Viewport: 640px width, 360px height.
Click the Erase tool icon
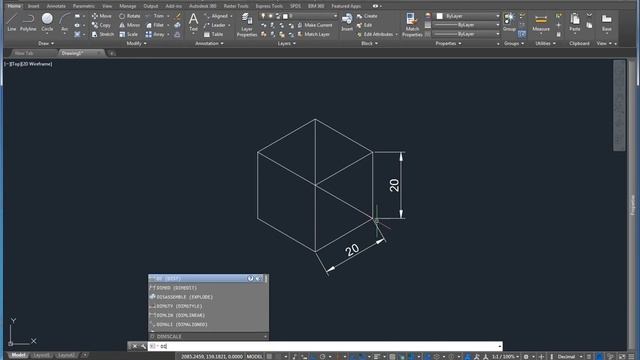point(178,16)
